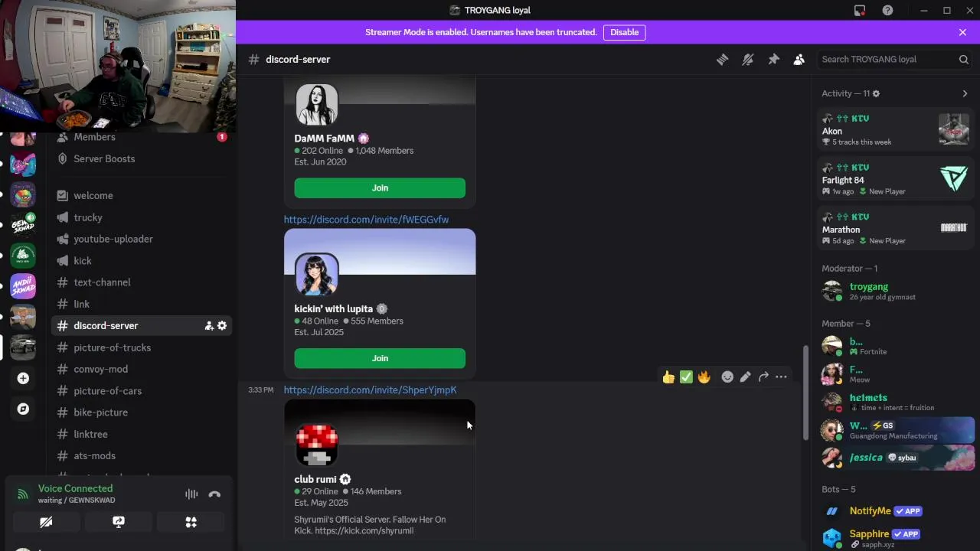980x551 pixels.
Task: Open pinned messages
Action: 773,60
